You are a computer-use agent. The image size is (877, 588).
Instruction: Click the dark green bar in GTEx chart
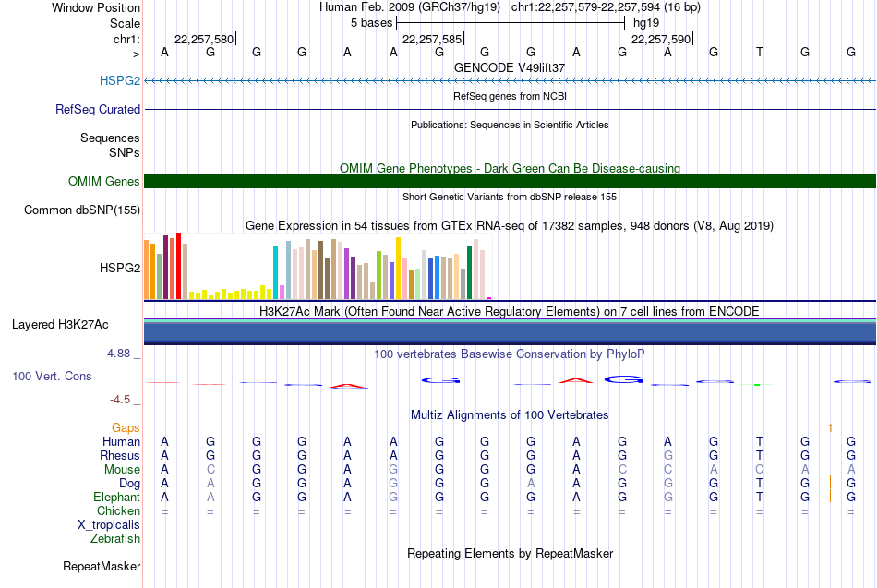(469, 272)
